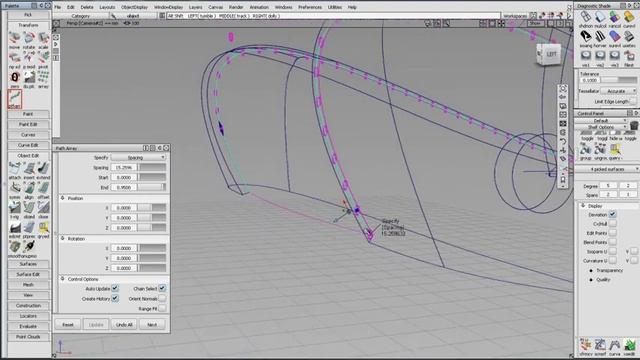Select the extend tool in Object Edit
640x360 pixels.
click(x=43, y=168)
